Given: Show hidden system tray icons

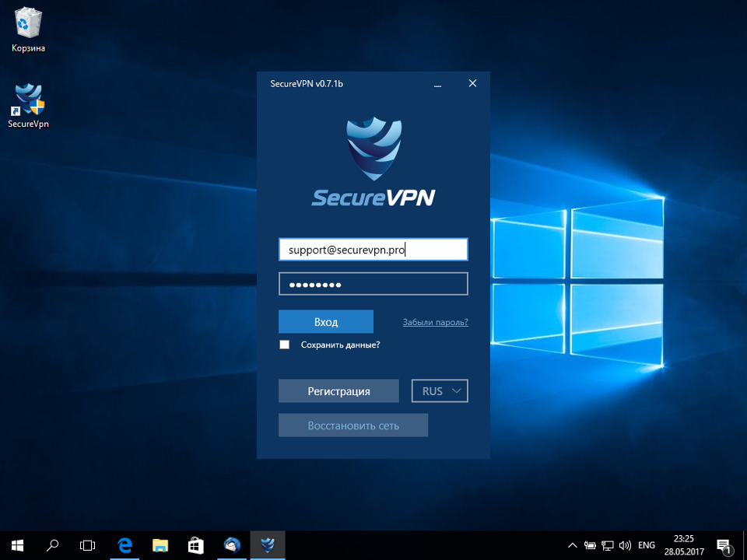Looking at the screenshot, I should pos(573,546).
